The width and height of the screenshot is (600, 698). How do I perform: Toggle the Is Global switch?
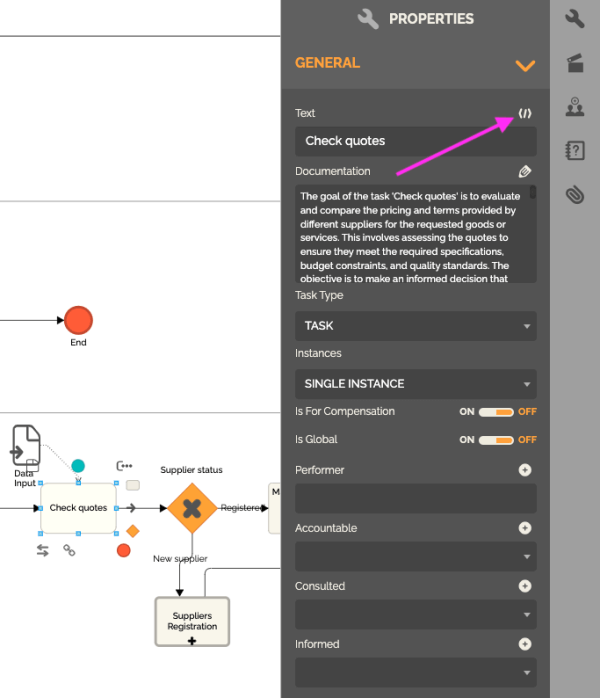coord(497,440)
